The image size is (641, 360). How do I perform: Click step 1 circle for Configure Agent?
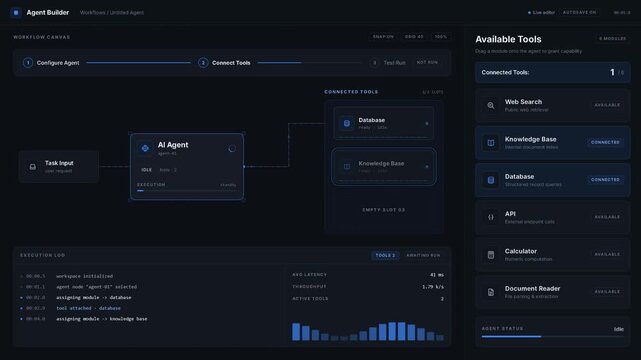click(28, 63)
